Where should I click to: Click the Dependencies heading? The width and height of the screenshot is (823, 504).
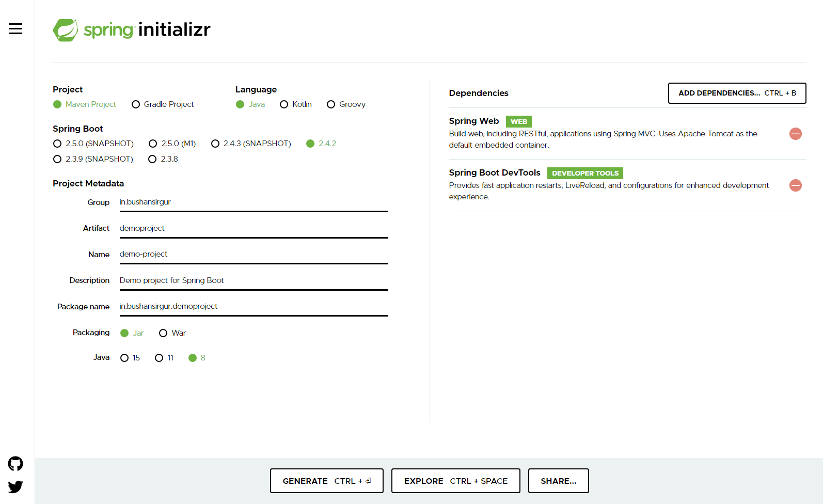pos(478,93)
